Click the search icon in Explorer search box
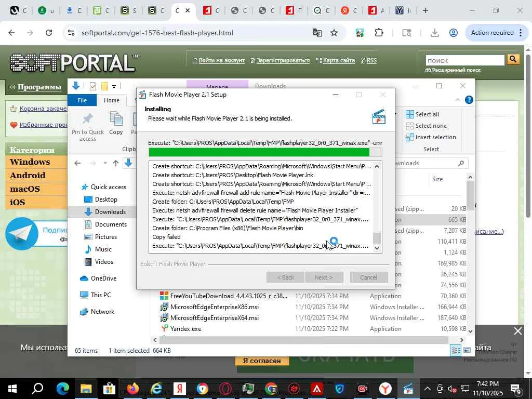 click(x=461, y=163)
